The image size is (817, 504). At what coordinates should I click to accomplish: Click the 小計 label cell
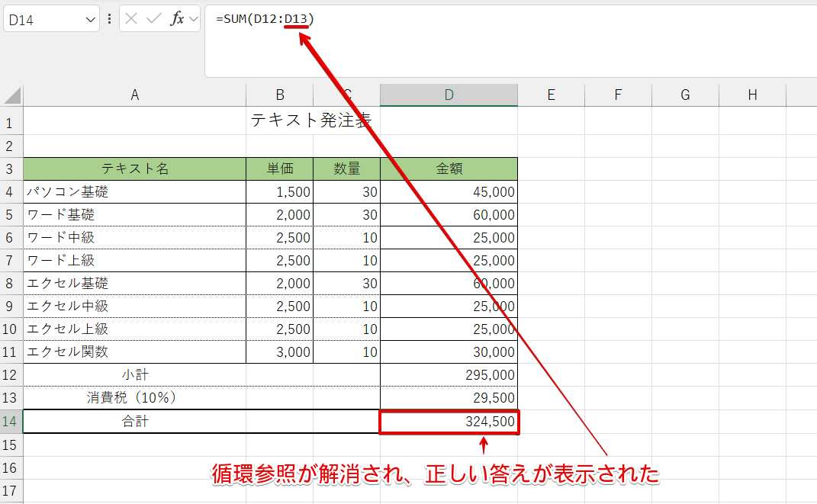click(x=134, y=375)
